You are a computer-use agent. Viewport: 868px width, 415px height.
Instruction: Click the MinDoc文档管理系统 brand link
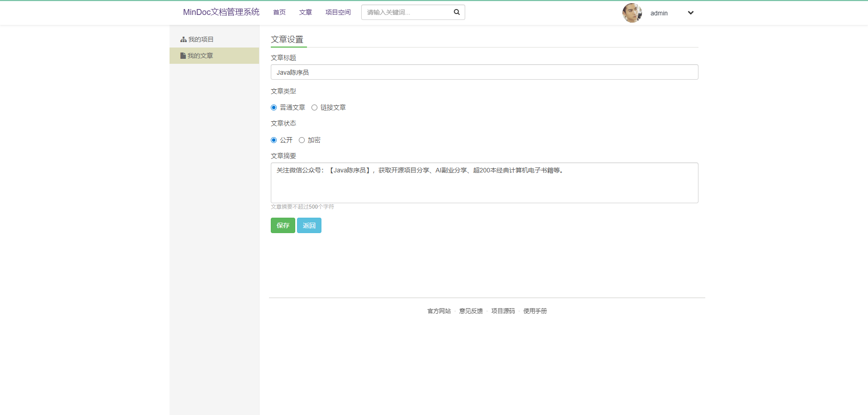(221, 12)
